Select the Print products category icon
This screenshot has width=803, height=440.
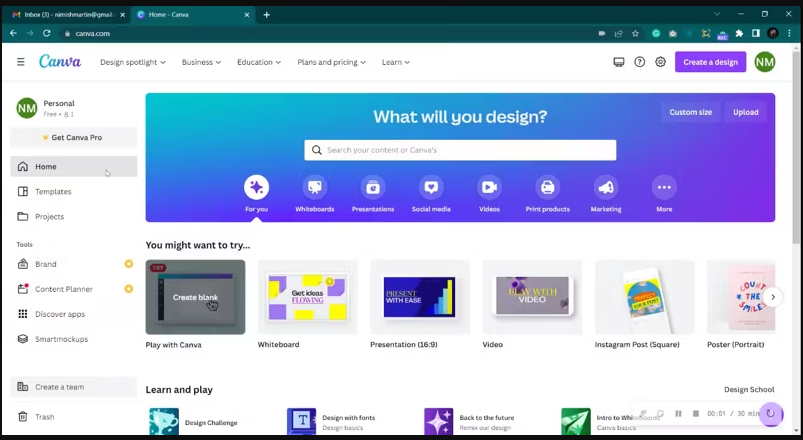(x=547, y=187)
